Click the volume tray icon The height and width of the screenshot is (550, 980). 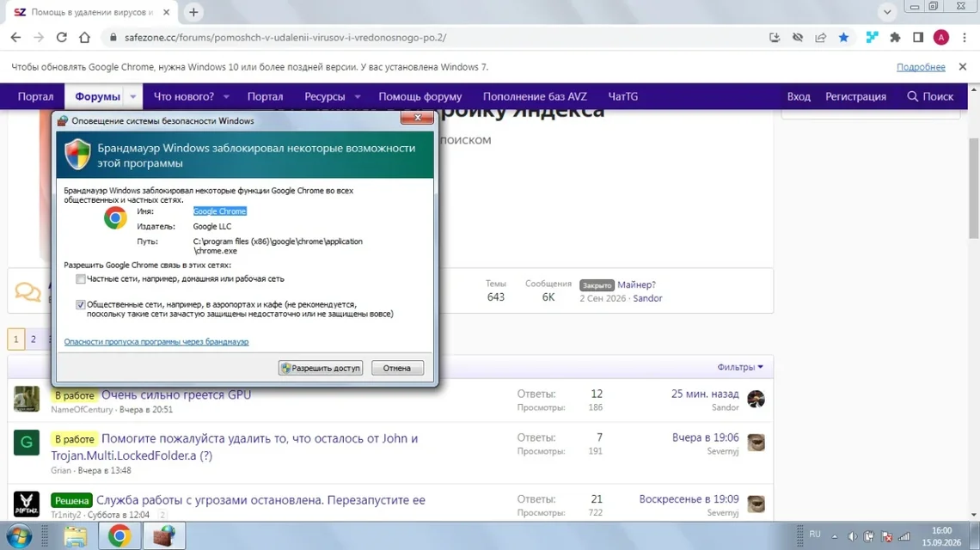tap(852, 536)
